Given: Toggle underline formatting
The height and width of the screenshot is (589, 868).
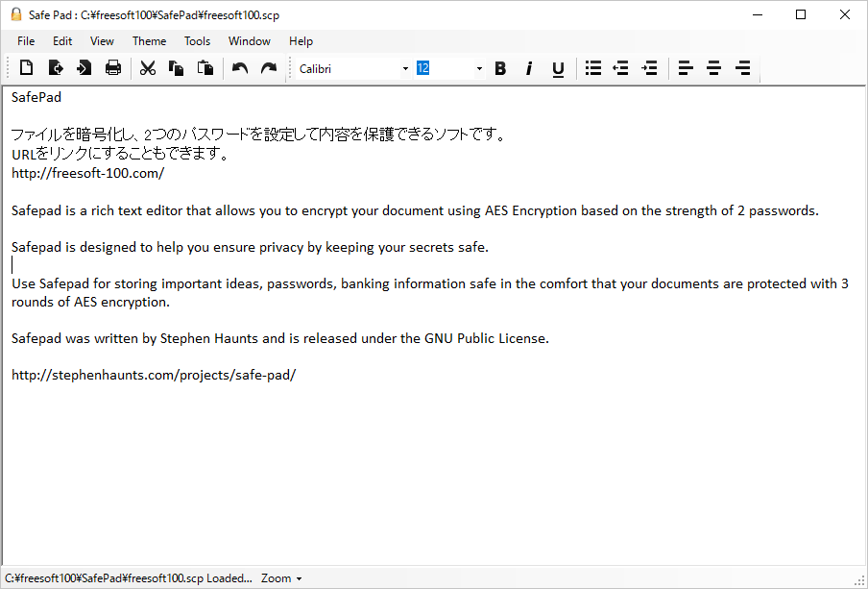Looking at the screenshot, I should (x=558, y=69).
